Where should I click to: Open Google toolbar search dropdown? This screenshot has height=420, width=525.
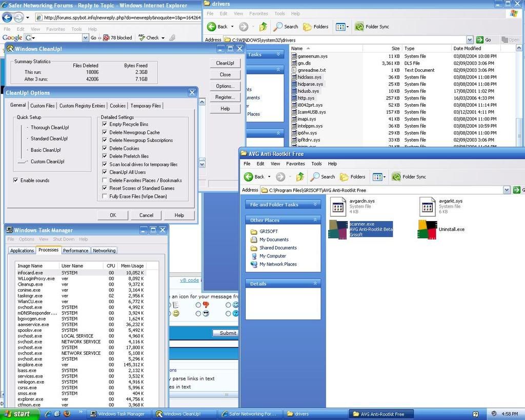(85, 38)
